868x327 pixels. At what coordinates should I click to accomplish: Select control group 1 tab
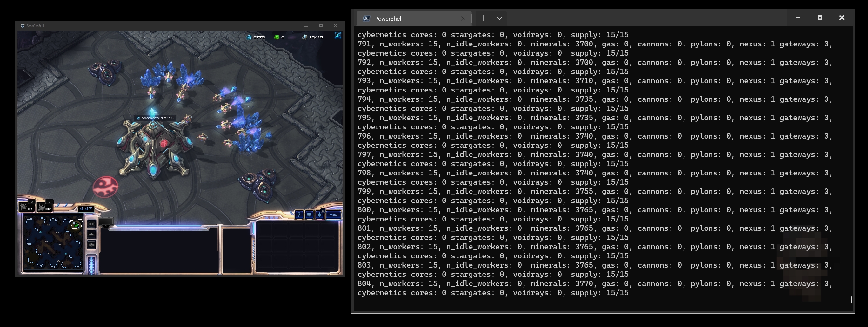[x=106, y=223]
